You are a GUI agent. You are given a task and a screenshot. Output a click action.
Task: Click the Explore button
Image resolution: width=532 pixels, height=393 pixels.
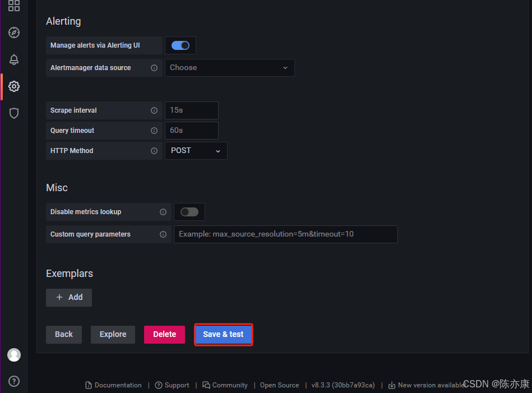point(113,335)
